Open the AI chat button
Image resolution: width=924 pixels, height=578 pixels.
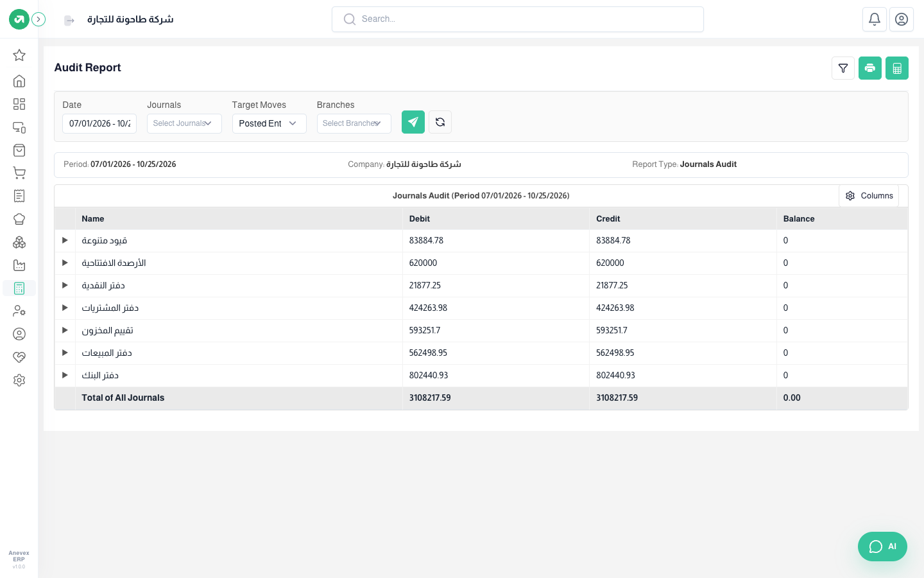pyautogui.click(x=883, y=547)
